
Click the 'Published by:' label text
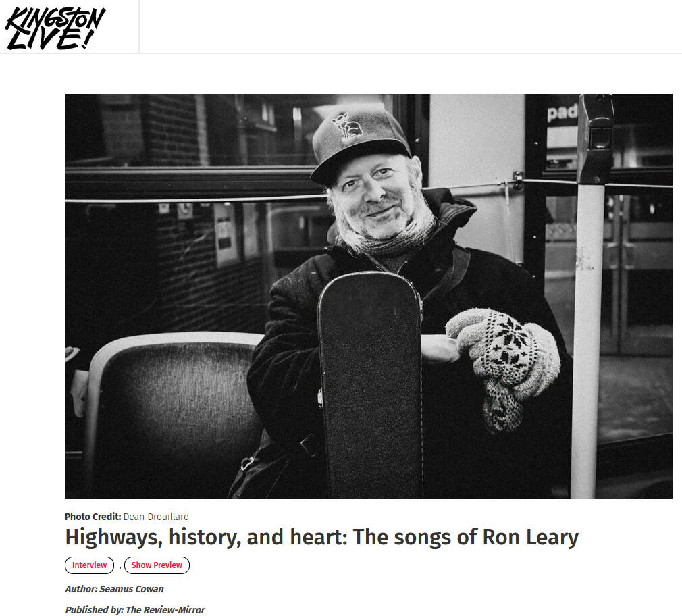95,610
